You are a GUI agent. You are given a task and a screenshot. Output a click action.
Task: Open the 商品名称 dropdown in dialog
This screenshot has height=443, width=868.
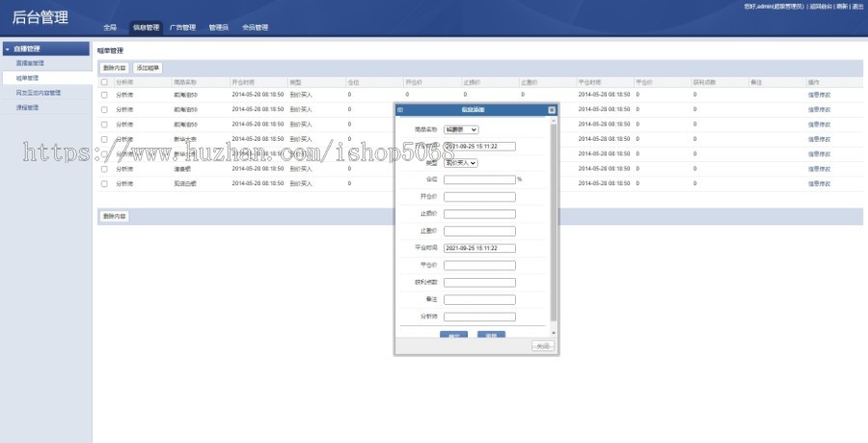coord(461,129)
